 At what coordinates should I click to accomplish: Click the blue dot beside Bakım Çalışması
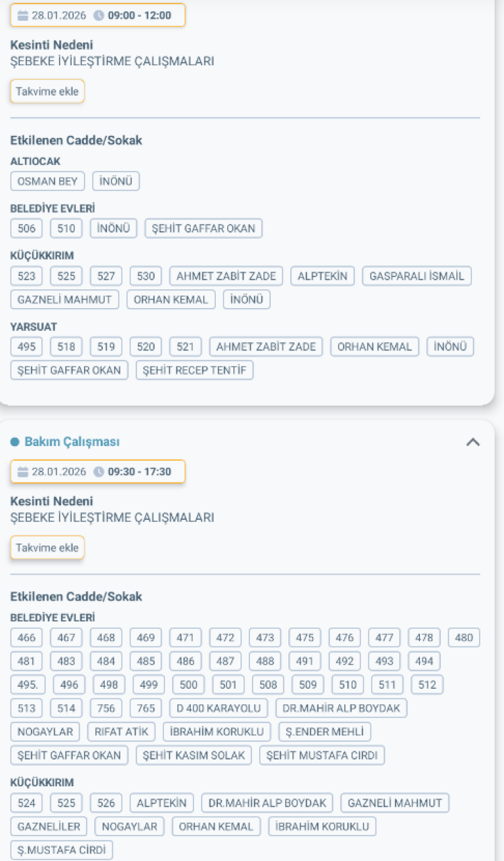point(15,442)
